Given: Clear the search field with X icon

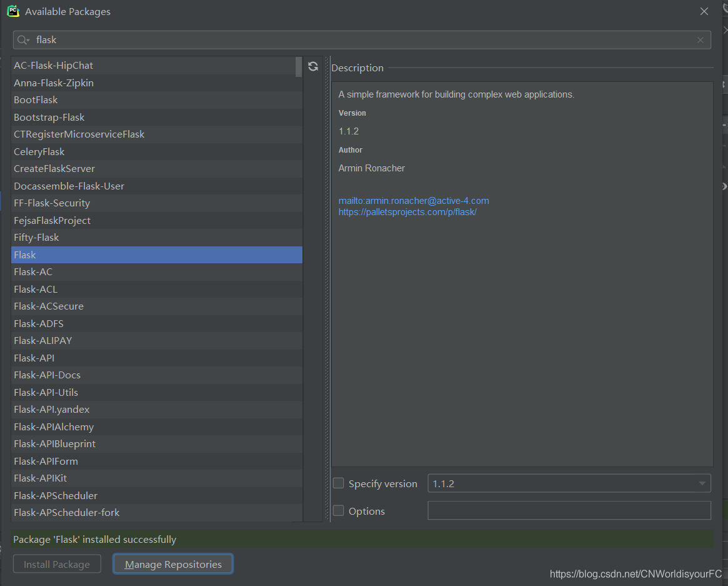Looking at the screenshot, I should click(x=701, y=40).
